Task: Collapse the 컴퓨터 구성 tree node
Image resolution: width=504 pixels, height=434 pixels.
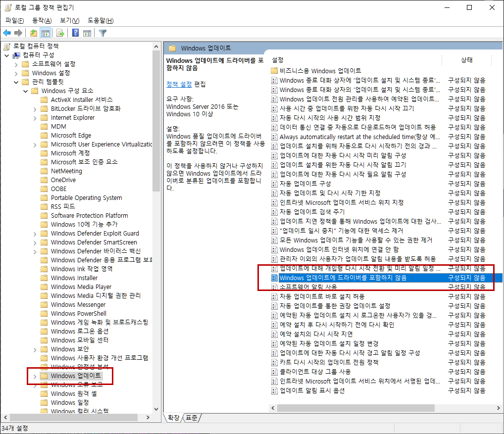Action: [7, 55]
